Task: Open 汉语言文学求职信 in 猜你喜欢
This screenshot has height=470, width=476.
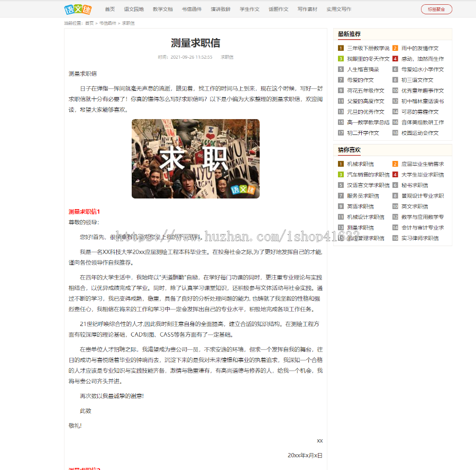Action: tap(368, 185)
